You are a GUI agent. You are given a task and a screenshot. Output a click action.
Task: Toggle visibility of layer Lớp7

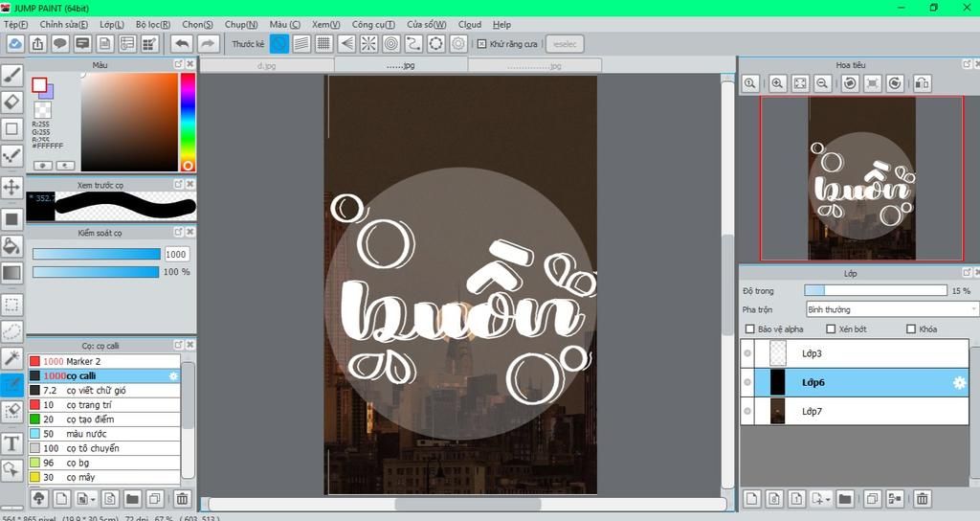pyautogui.click(x=747, y=411)
